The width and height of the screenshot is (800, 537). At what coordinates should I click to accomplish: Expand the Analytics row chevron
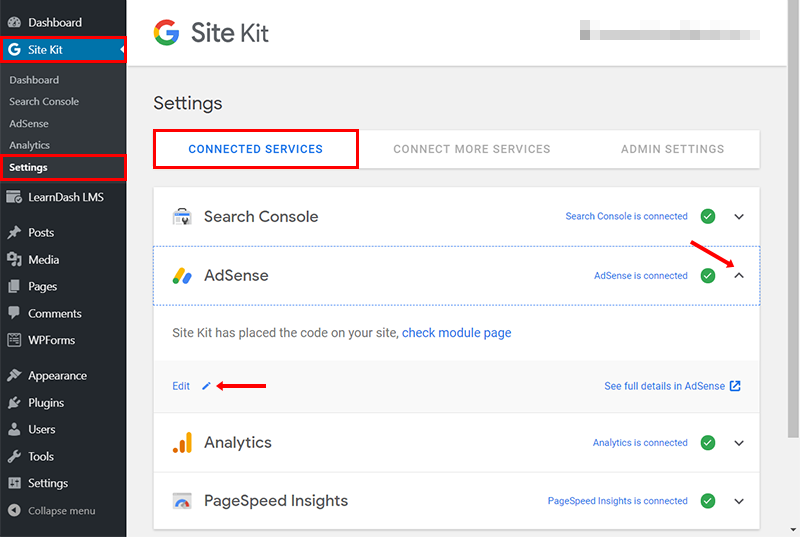coord(739,443)
